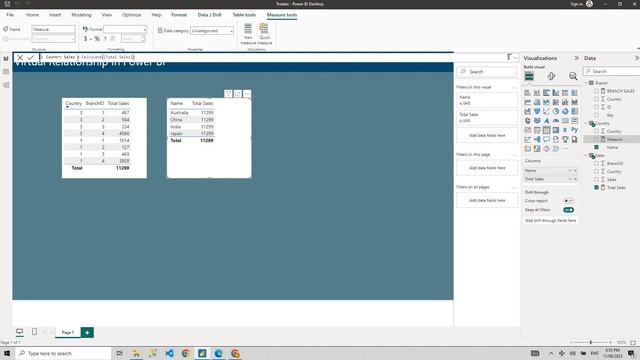Open More options ellipsis on the Name table visual
640x360 pixels.
pos(247,94)
